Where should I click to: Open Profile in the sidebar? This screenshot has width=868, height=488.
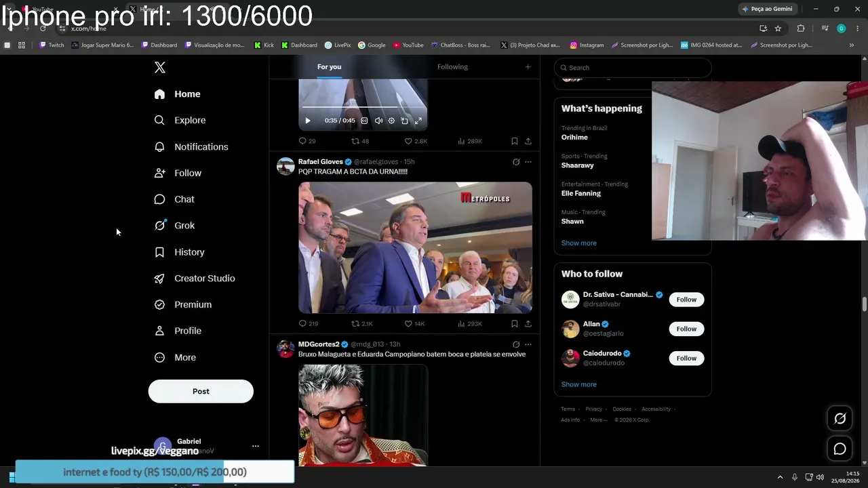point(178,331)
